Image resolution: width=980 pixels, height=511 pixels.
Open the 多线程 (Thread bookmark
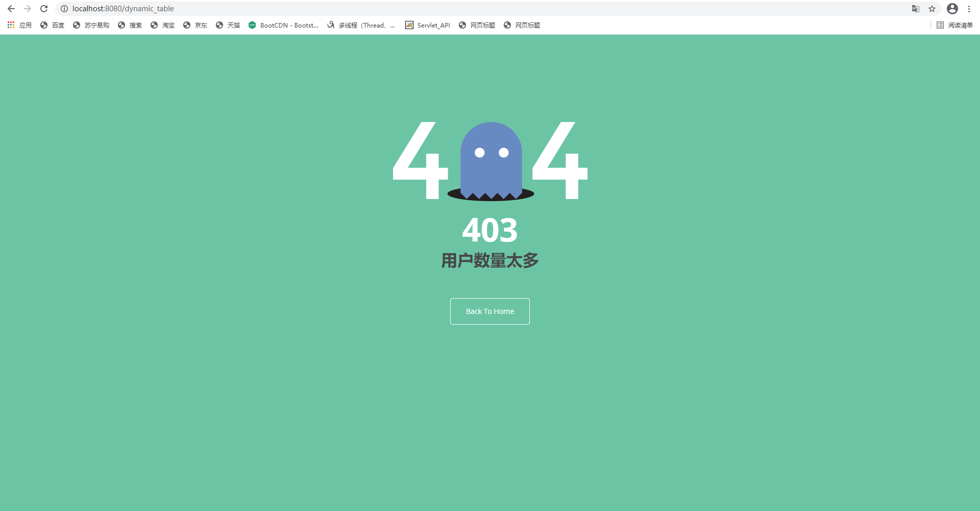point(361,25)
